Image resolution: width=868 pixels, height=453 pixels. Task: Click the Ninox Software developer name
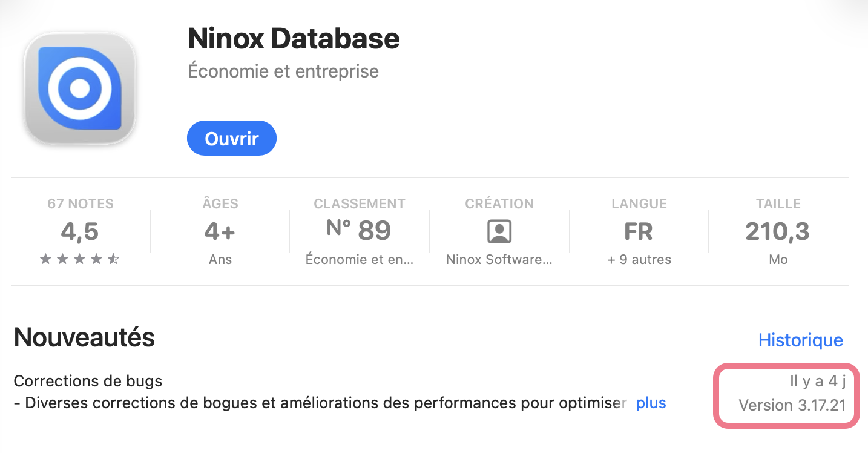coord(499,260)
